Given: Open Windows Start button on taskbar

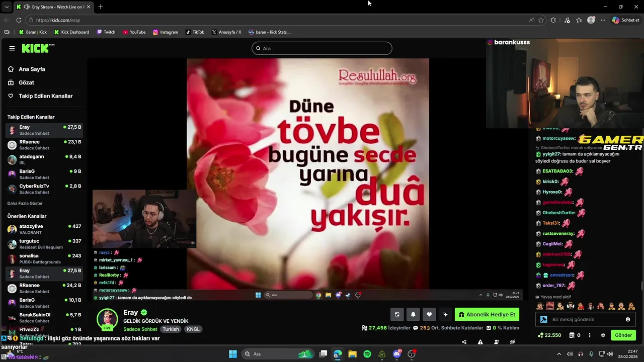Looking at the screenshot, I should [x=233, y=354].
